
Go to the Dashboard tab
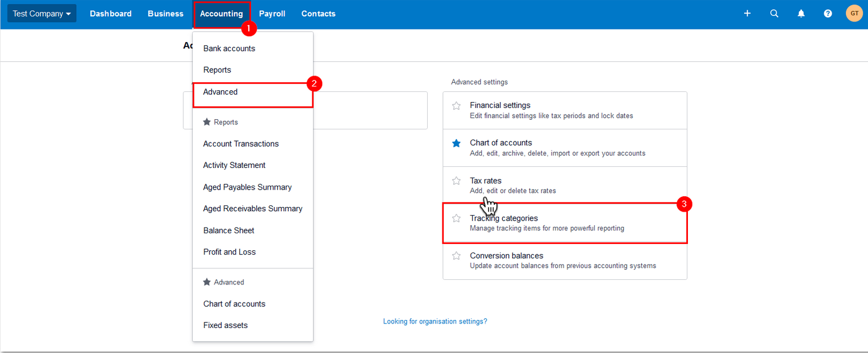click(111, 14)
